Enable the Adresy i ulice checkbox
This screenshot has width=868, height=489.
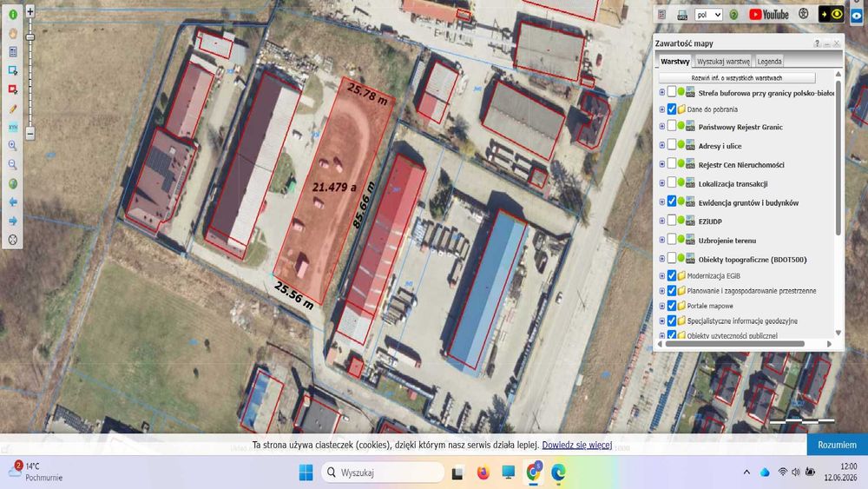(x=672, y=144)
